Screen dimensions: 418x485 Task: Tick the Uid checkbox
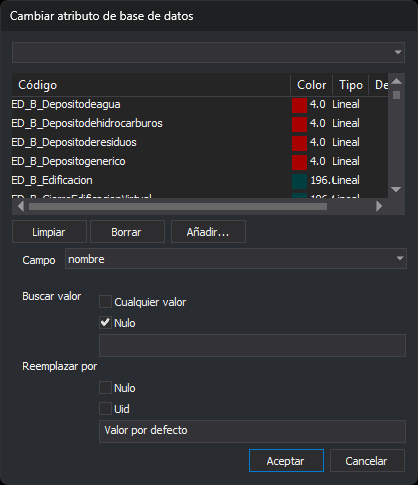click(x=105, y=409)
